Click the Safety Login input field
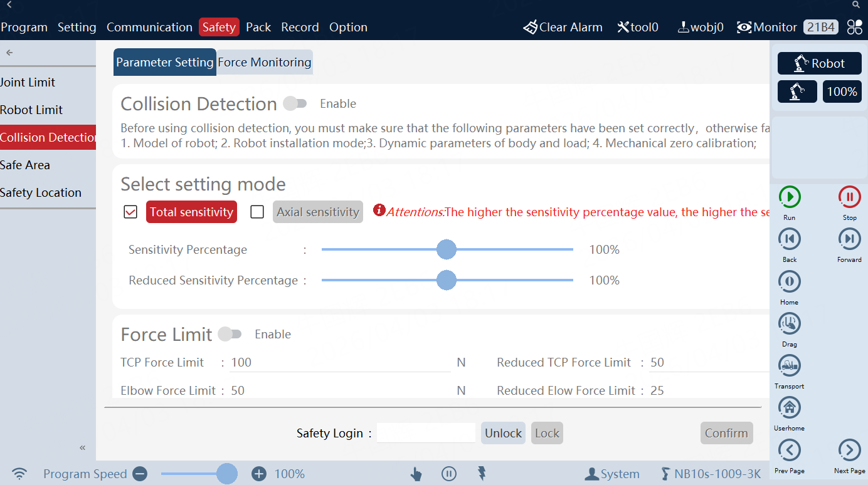The image size is (868, 485). pos(426,432)
